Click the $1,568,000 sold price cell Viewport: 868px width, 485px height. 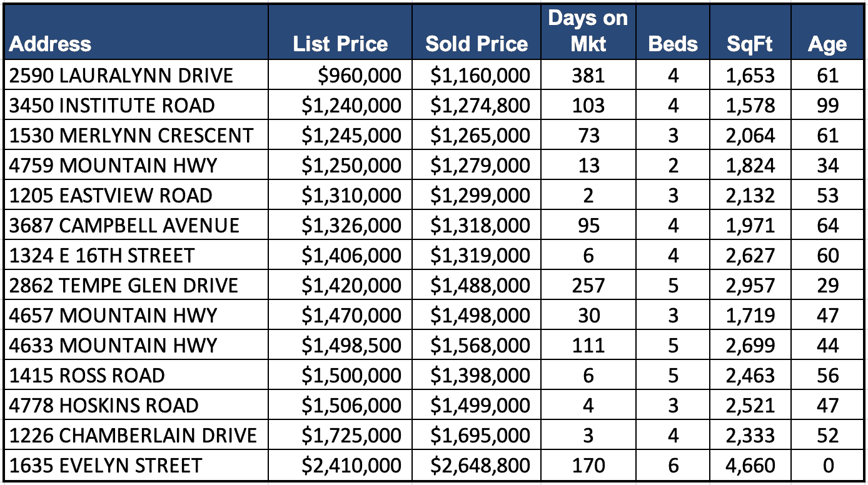[480, 346]
